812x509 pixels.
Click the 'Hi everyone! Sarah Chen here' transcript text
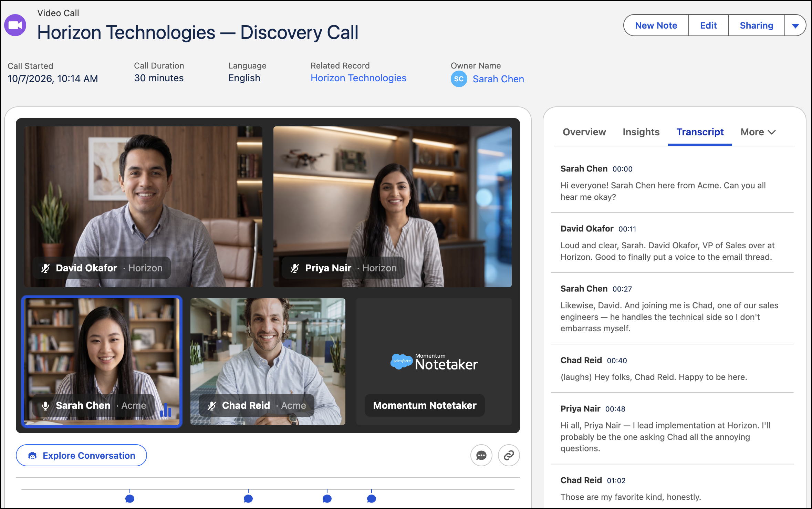pos(663,191)
